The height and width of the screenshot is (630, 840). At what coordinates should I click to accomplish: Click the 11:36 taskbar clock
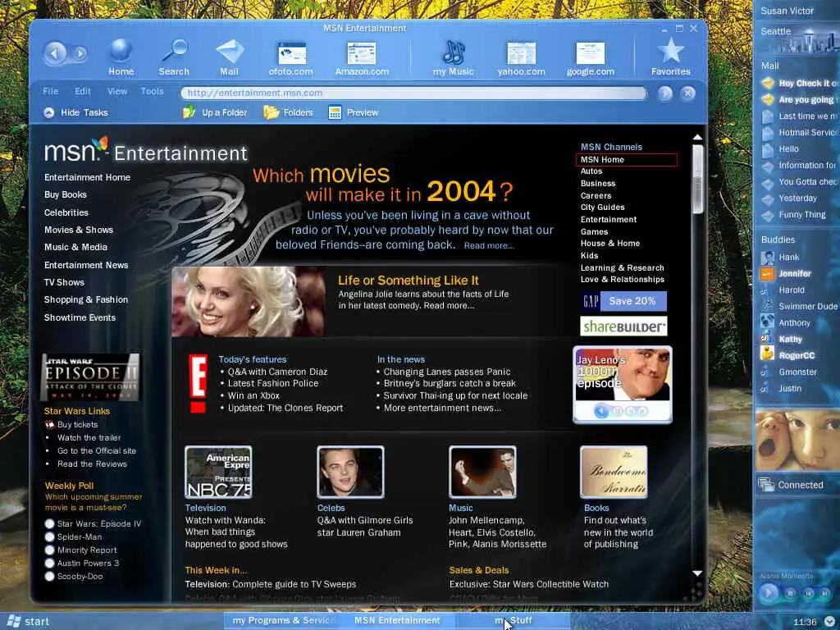click(x=805, y=622)
